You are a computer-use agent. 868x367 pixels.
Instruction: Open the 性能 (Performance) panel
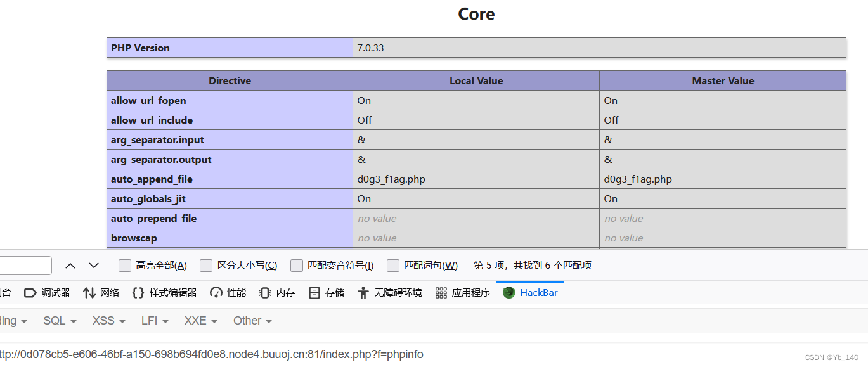(227, 292)
